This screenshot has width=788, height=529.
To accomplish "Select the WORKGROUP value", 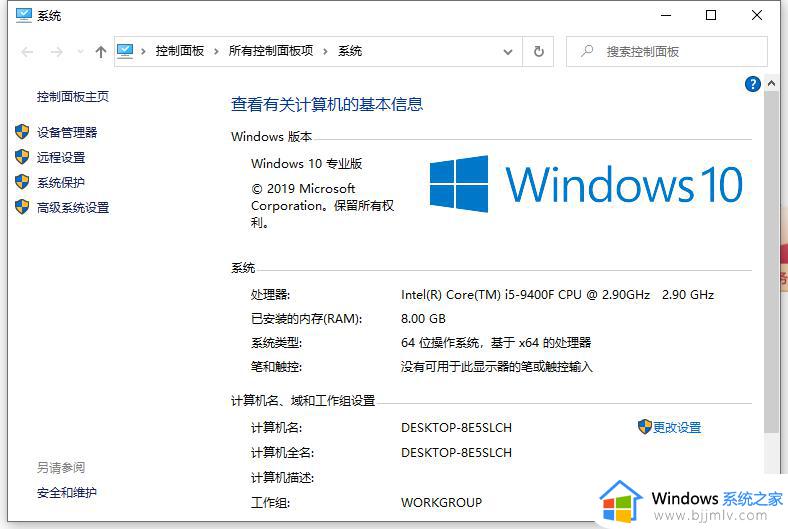I will (x=441, y=502).
